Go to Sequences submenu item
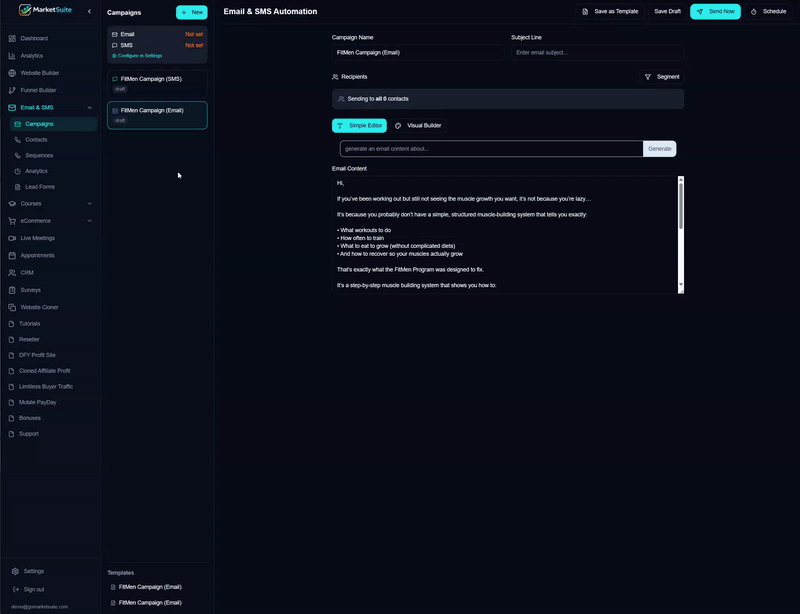Image resolution: width=800 pixels, height=614 pixels. point(39,155)
